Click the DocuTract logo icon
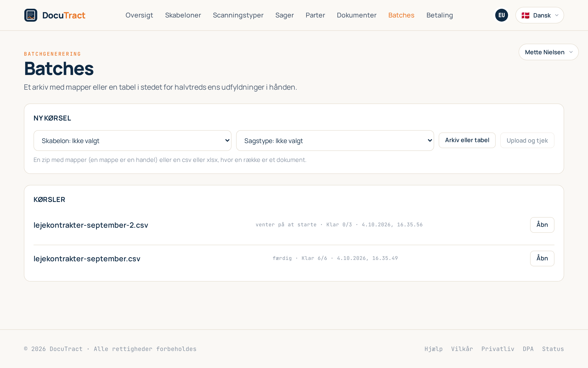This screenshot has height=368, width=588. (x=31, y=15)
